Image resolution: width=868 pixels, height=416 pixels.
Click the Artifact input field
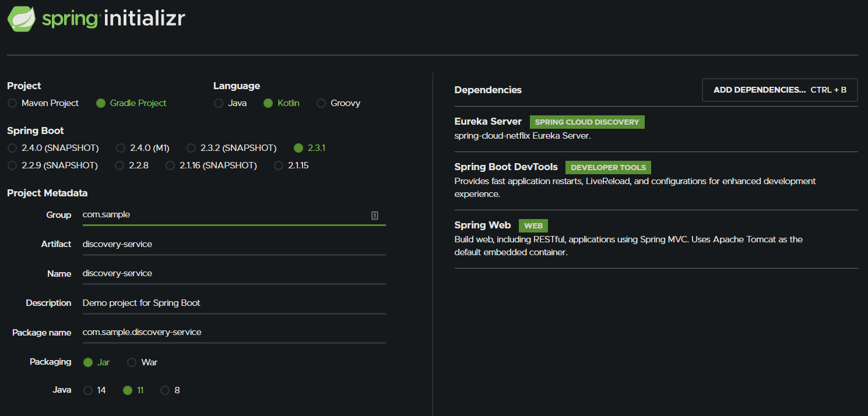(x=233, y=244)
